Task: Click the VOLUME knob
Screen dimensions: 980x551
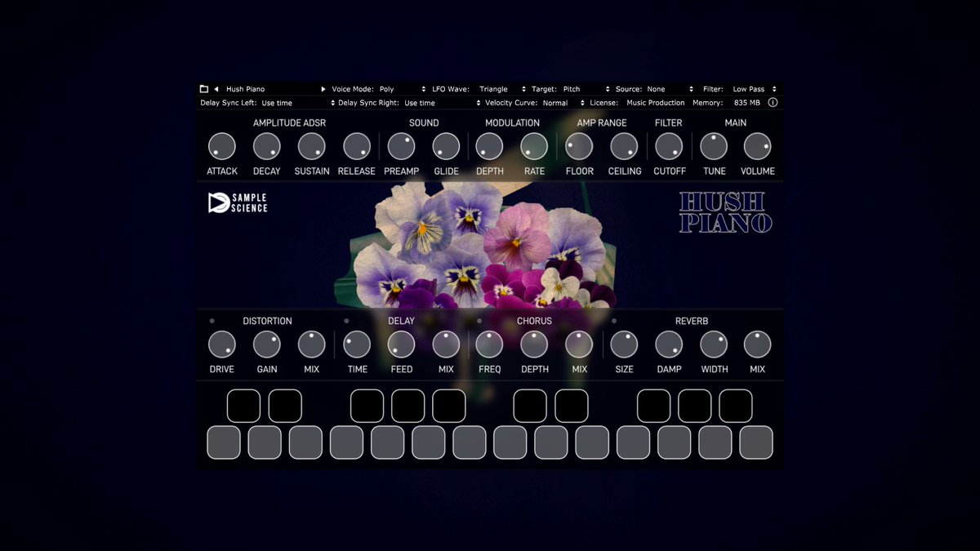Action: pos(757,146)
